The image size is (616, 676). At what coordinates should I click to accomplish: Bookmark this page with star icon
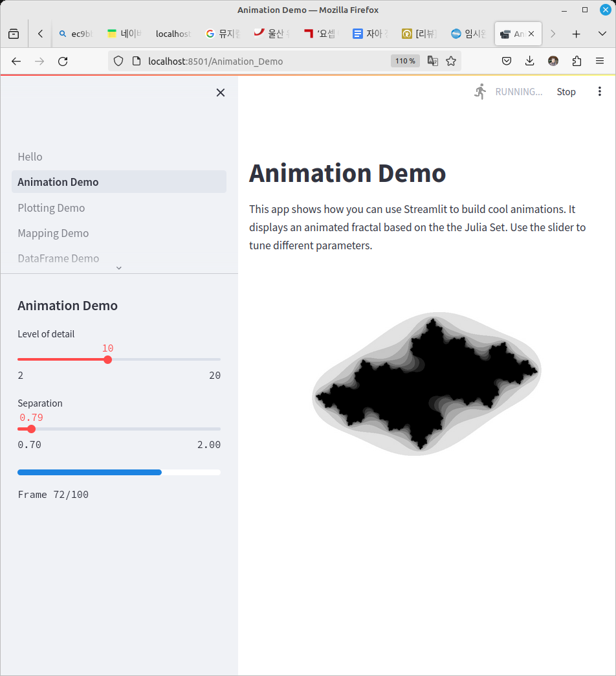(451, 62)
